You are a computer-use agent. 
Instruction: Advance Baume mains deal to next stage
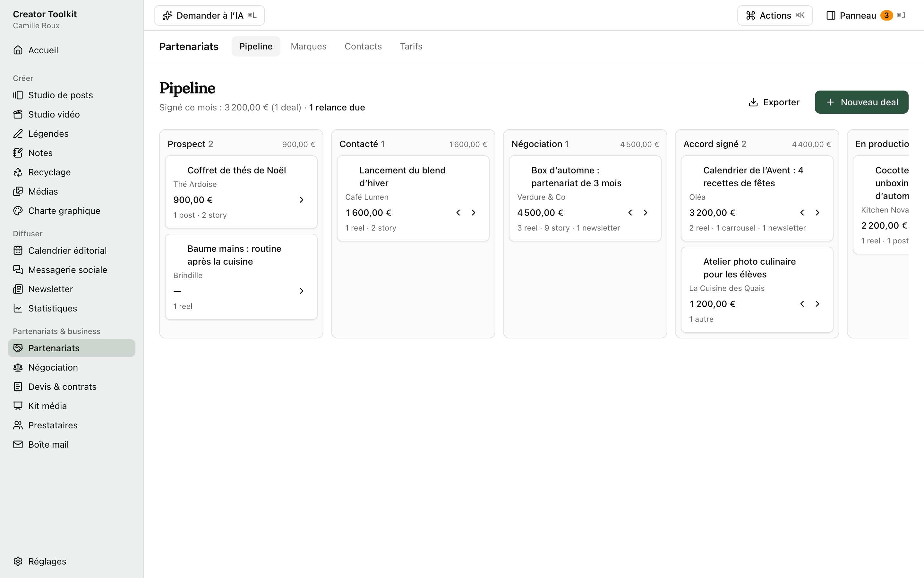(301, 291)
